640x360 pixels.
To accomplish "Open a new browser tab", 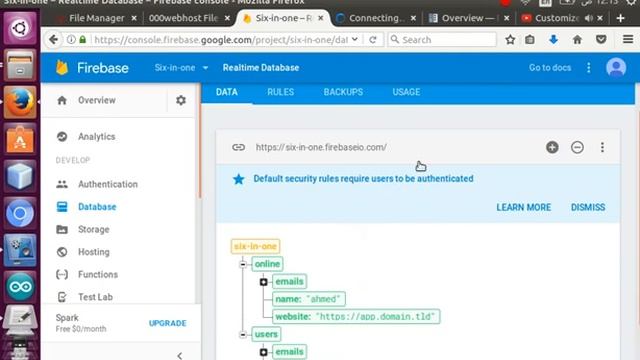I will click(620, 18).
